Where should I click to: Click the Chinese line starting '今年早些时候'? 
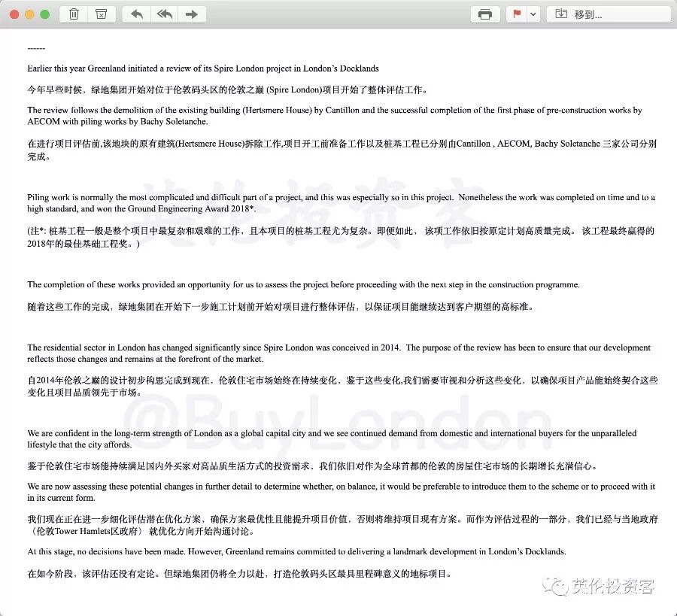point(228,90)
